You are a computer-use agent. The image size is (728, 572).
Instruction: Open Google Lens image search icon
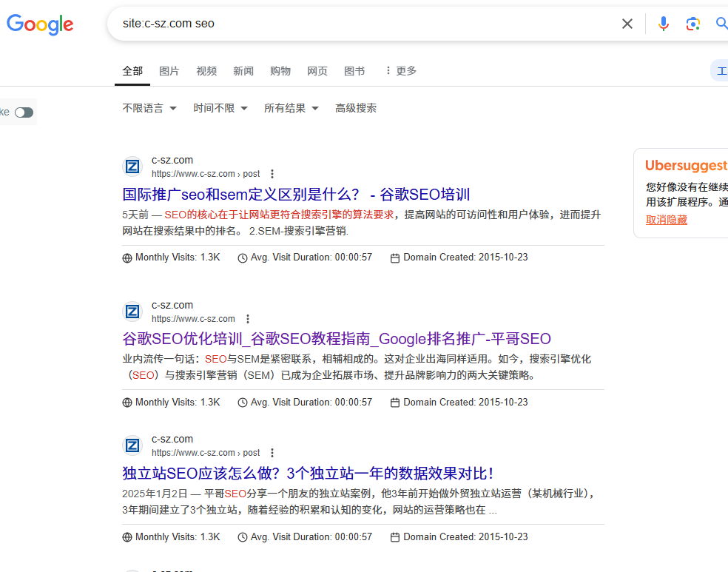(692, 24)
